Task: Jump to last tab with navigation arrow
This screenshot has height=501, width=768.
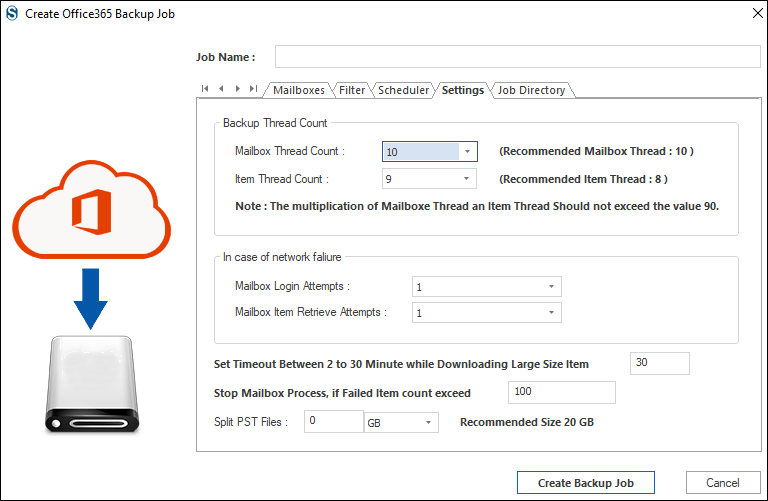Action: [x=253, y=89]
